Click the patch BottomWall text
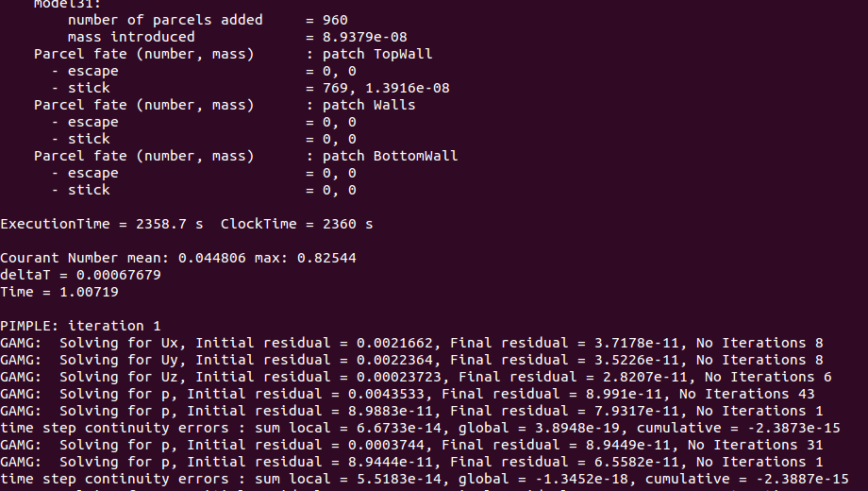This screenshot has height=491, width=868. 391,157
